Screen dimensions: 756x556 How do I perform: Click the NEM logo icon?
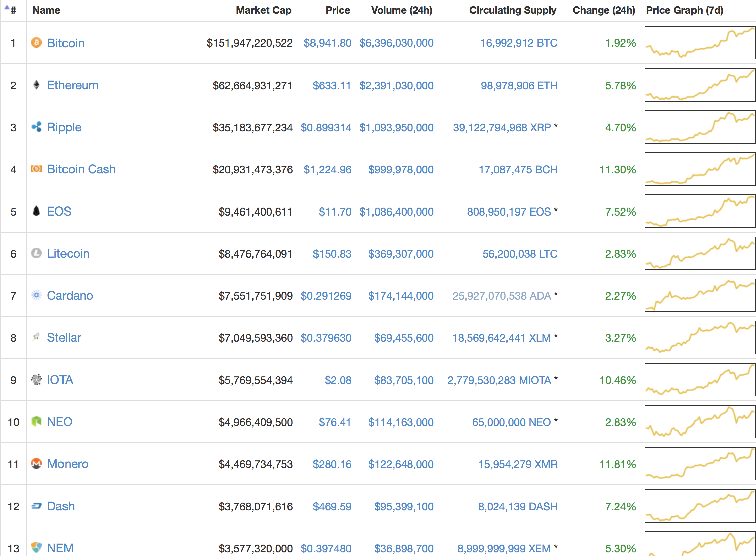click(x=36, y=548)
